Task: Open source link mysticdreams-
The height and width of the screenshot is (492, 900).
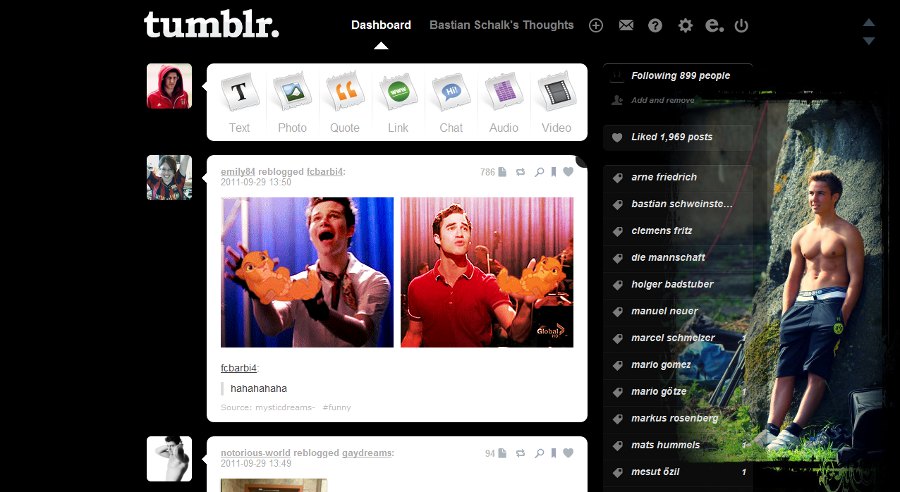Action: tap(285, 408)
